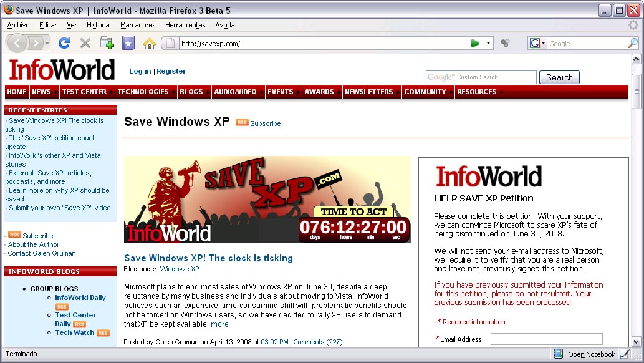Expand the NEWSLETTERS navigation menu

372,92
